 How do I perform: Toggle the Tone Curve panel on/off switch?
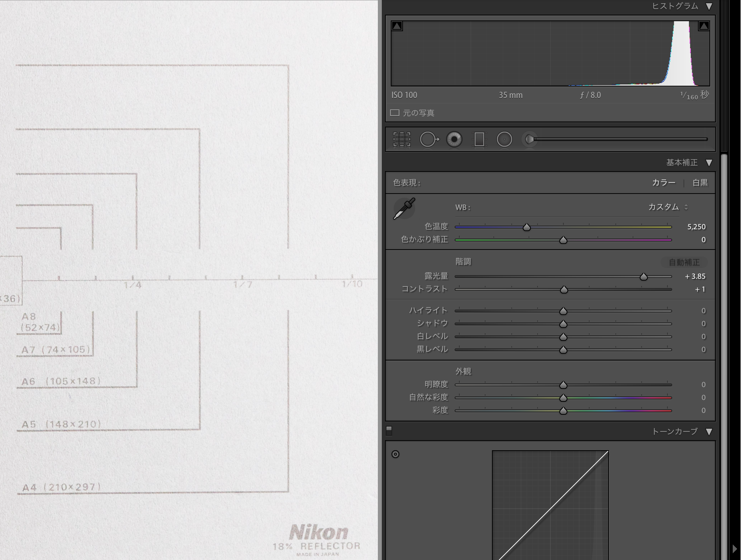click(389, 430)
